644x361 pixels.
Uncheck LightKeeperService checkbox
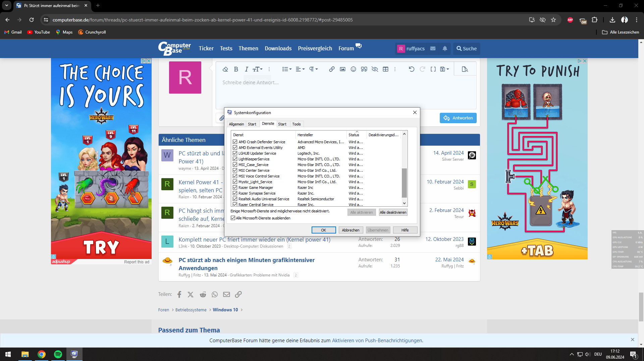(235, 159)
